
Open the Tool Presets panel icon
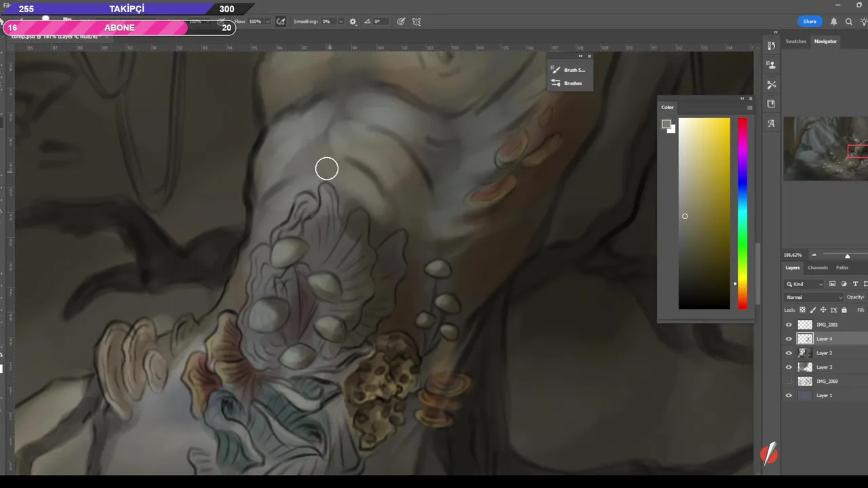(x=771, y=85)
